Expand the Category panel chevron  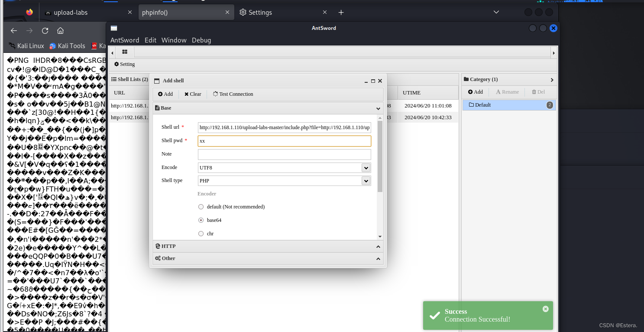[552, 80]
